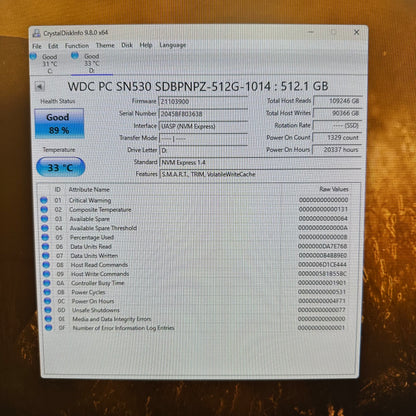
Task: Click Power On Count value 1329 count
Action: pos(337,137)
